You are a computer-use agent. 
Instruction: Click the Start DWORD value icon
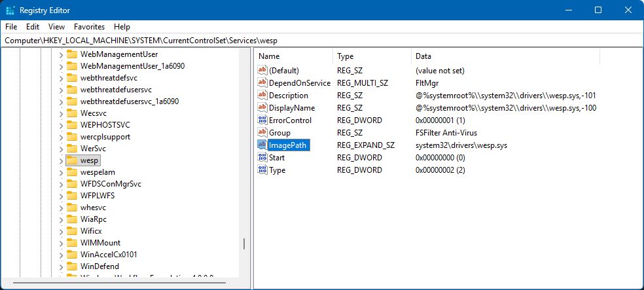(262, 157)
